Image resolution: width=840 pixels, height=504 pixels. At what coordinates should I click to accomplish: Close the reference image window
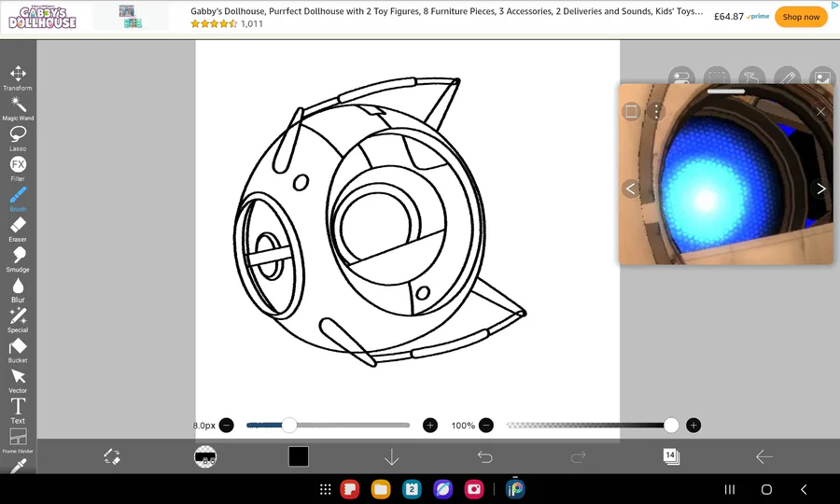[820, 111]
